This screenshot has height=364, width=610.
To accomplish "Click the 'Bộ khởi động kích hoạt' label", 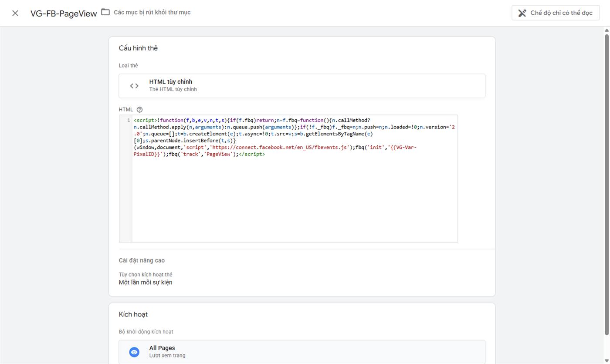I will point(146,332).
